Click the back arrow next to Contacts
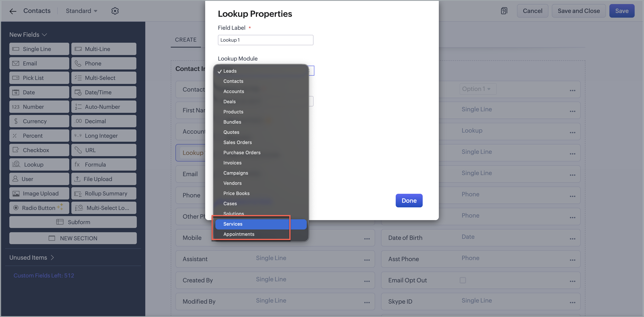The image size is (644, 317). [13, 11]
